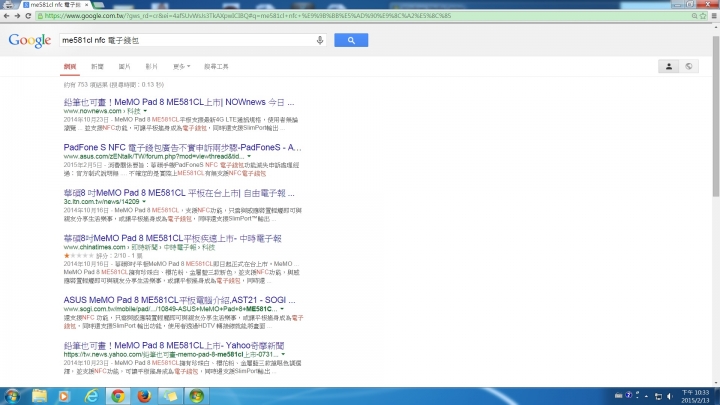720x405 pixels.
Task: Click the 753 results count text
Action: pyautogui.click(x=113, y=84)
